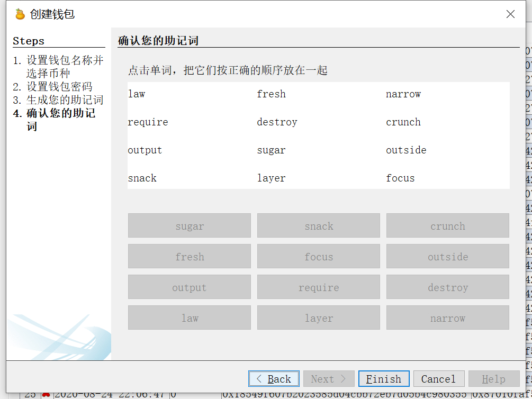The width and height of the screenshot is (532, 399).
Task: Remove selected word 'snack' from white panel
Action: tap(142, 178)
